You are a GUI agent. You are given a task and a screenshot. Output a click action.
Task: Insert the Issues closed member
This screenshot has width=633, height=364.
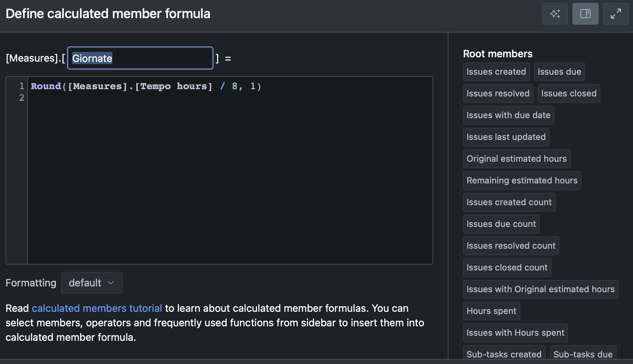pyautogui.click(x=568, y=94)
